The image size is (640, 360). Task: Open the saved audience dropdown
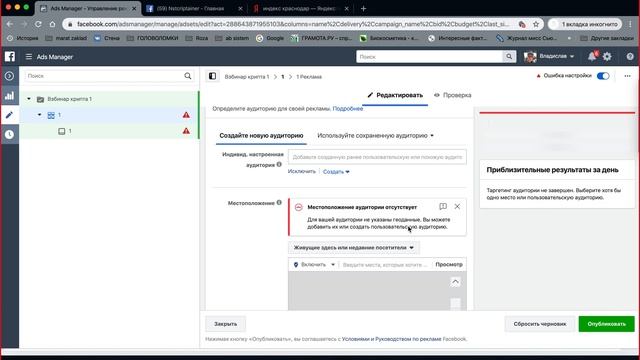[x=376, y=136]
